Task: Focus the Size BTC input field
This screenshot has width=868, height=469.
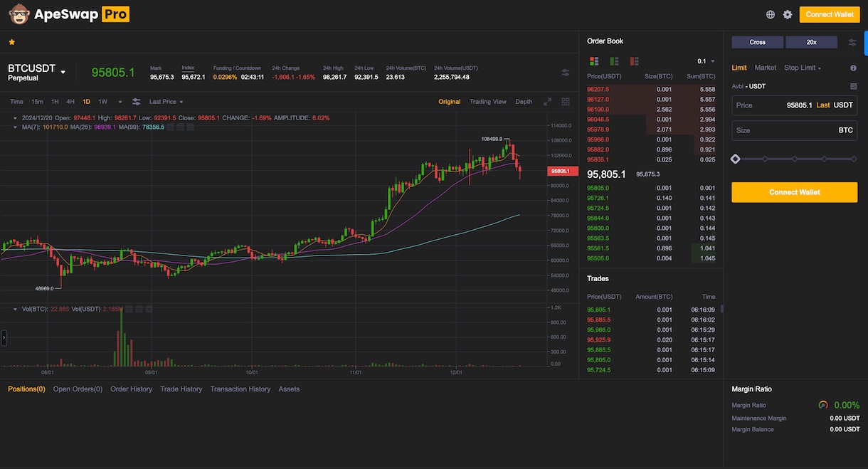Action: [795, 130]
